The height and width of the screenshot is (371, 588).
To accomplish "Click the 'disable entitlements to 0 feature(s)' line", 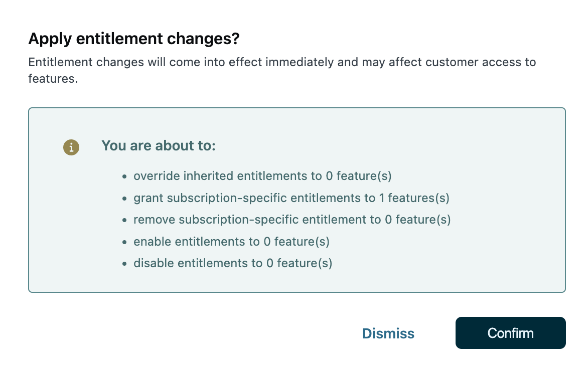I will point(233,263).
